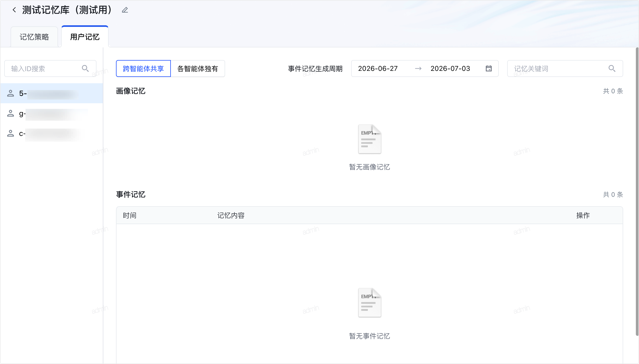The image size is (639, 364).
Task: Click the 记忆内容 column header
Action: pos(231,215)
